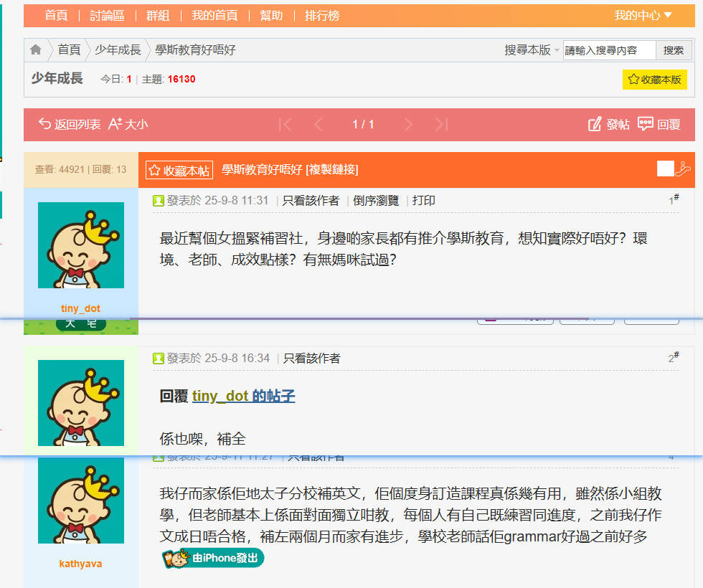703x588 pixels.
Task: Open the tiny_dot username link
Action: point(80,308)
